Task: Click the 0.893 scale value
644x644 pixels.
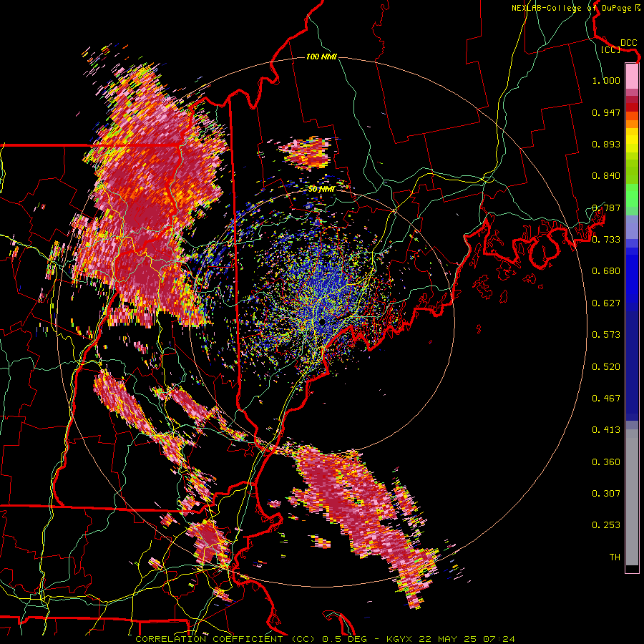Action: [x=606, y=144]
